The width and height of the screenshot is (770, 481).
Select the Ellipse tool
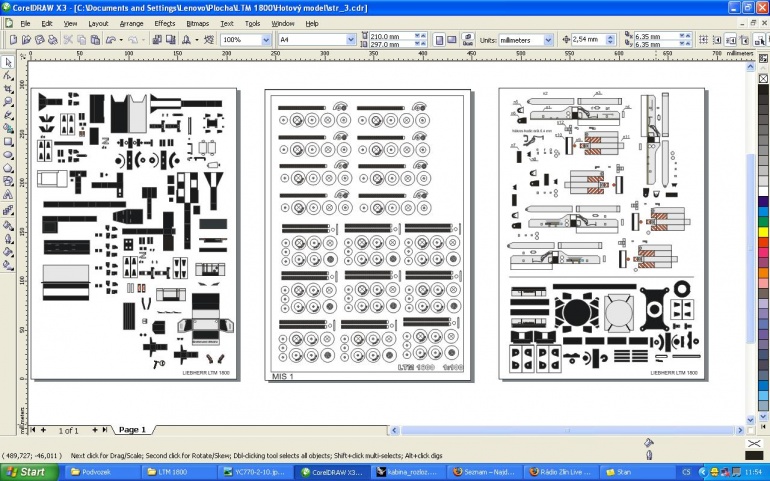[x=8, y=155]
